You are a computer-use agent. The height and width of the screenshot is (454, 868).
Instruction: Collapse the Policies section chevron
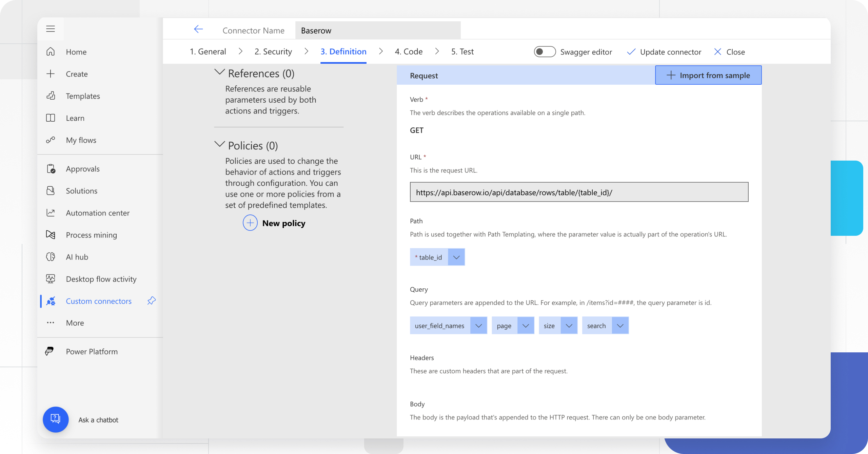coord(220,144)
